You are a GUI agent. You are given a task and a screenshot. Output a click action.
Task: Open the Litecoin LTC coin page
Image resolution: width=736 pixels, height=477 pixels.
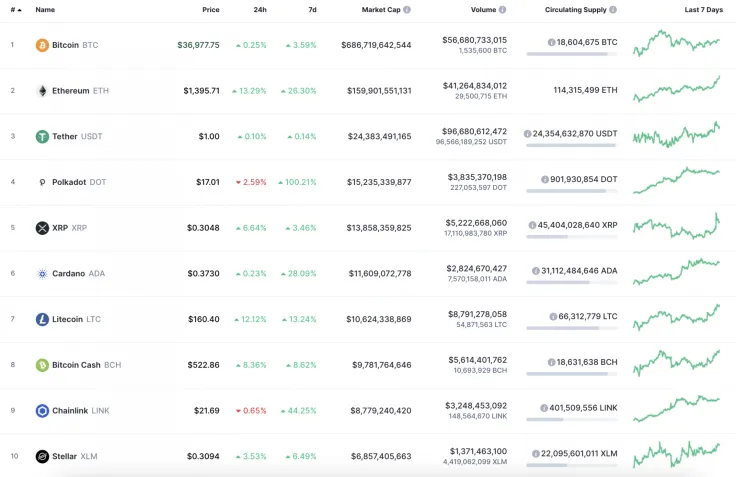coord(77,319)
